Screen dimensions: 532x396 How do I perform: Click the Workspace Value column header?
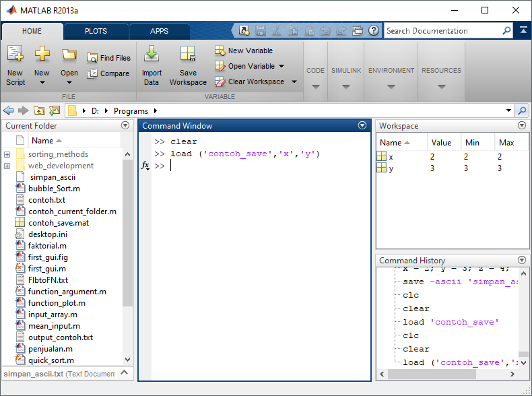pos(441,143)
